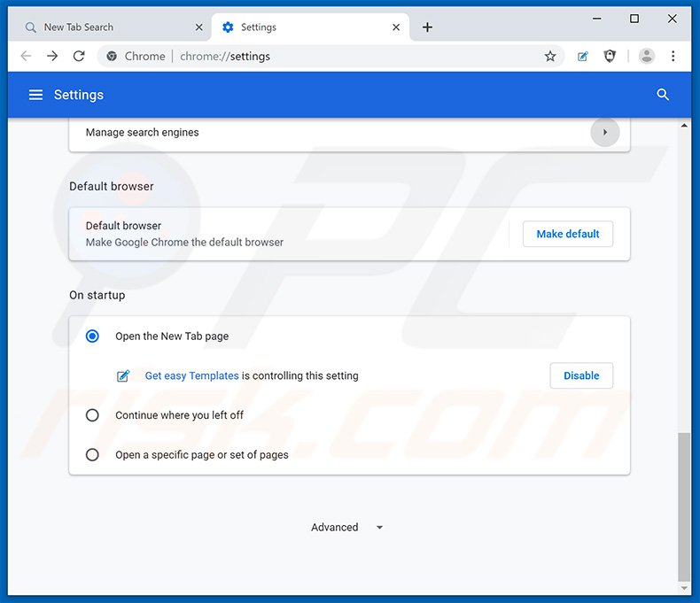The width and height of the screenshot is (700, 603).
Task: Go back with the browser back arrow
Action: point(26,56)
